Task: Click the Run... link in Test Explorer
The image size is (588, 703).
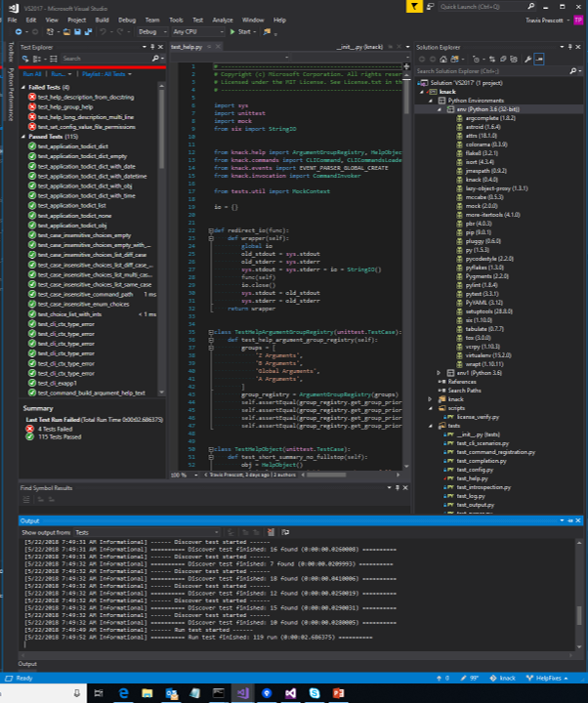Action: tap(59, 74)
